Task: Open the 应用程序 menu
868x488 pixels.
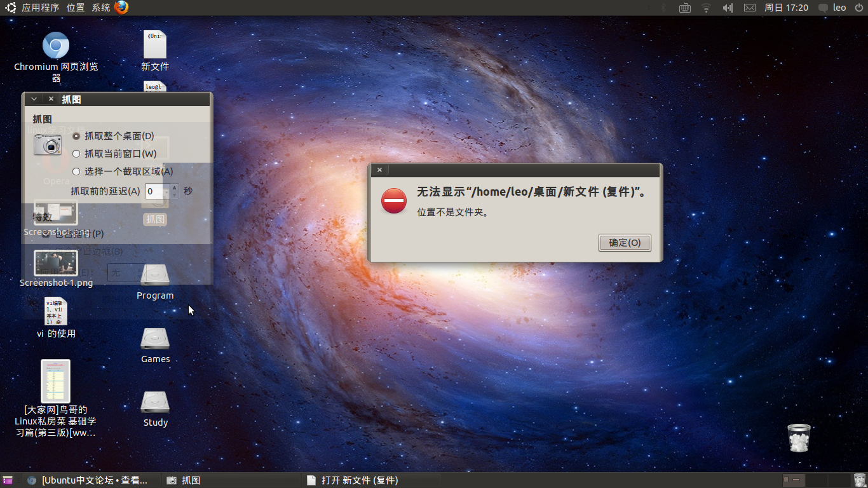Action: coord(40,8)
